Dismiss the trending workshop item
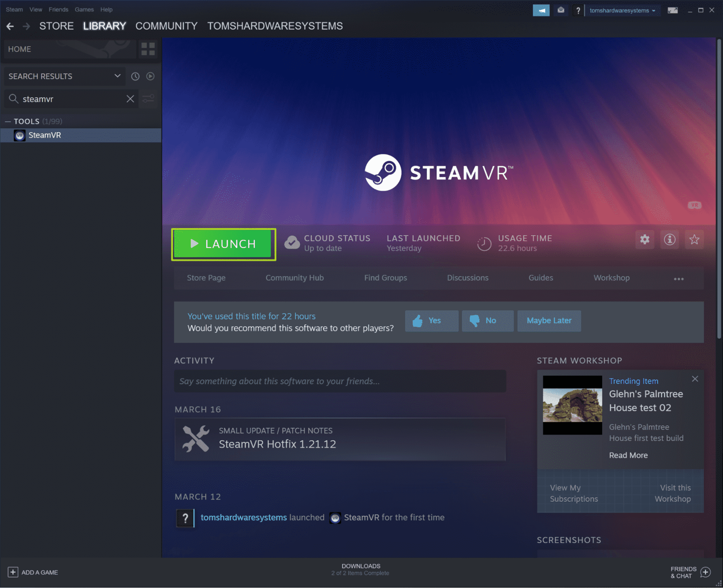Viewport: 723px width, 588px height. [x=695, y=379]
